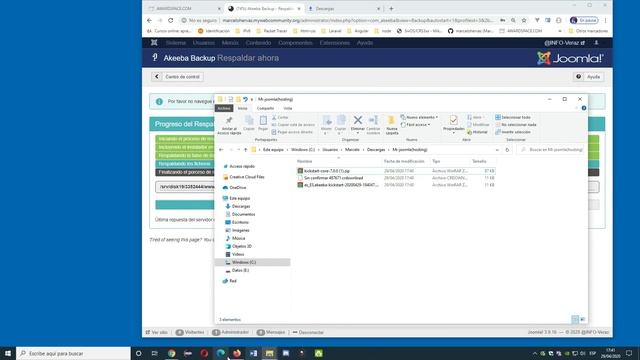Sort by Tamaño column header
The width and height of the screenshot is (640, 360).
point(479,162)
